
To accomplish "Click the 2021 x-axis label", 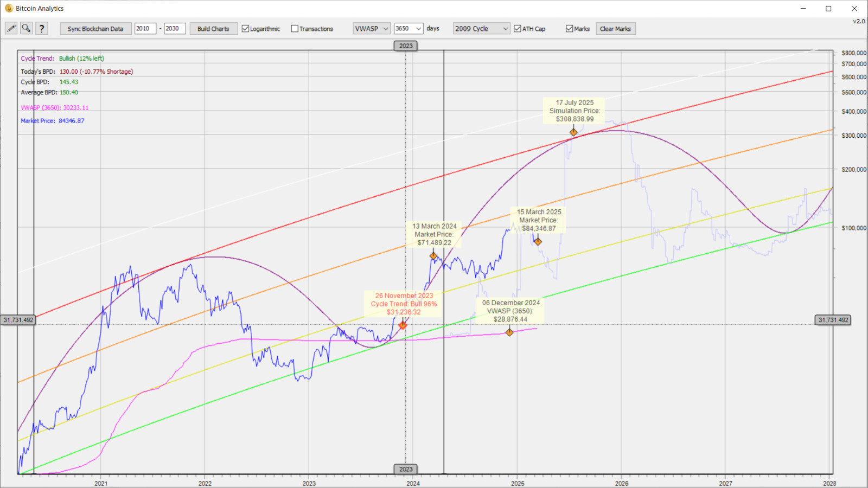I will coord(101,483).
